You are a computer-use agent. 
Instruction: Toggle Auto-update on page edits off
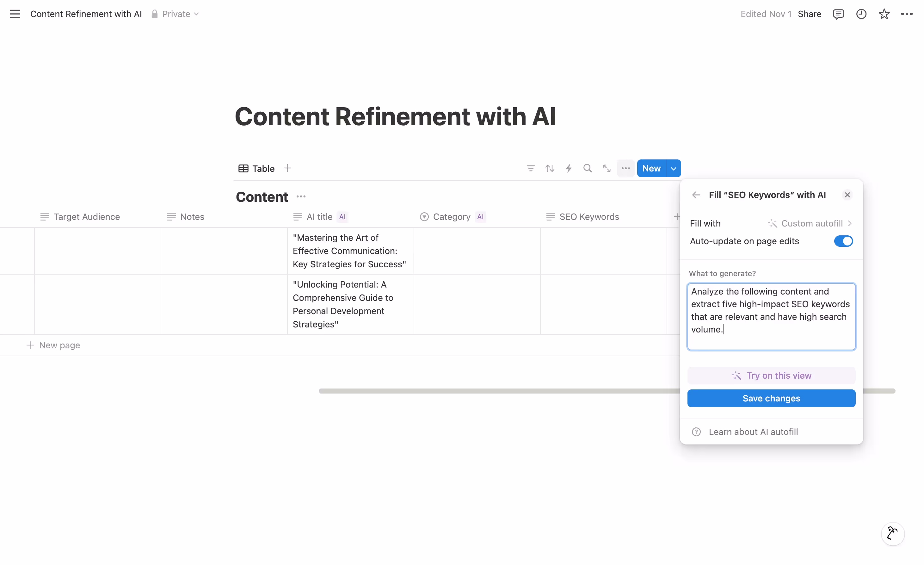[x=843, y=241]
